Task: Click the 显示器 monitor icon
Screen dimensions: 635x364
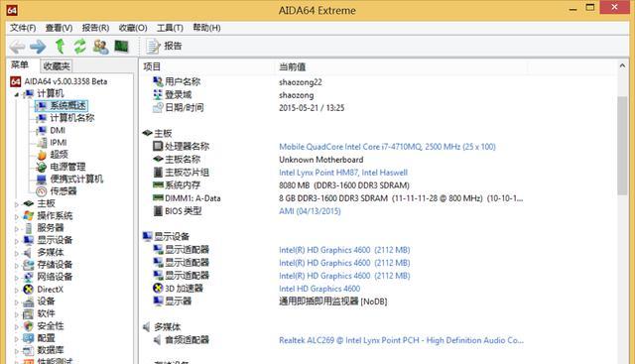Action: (x=158, y=302)
